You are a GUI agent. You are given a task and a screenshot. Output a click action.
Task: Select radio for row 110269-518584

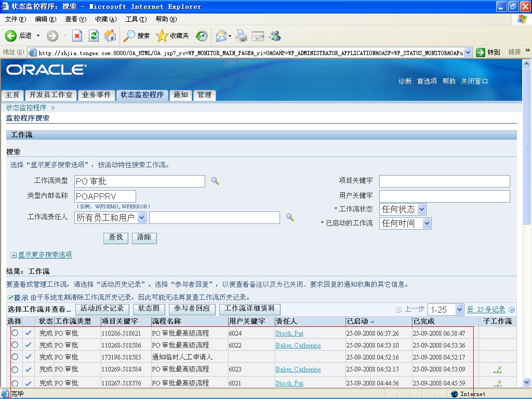pos(15,369)
